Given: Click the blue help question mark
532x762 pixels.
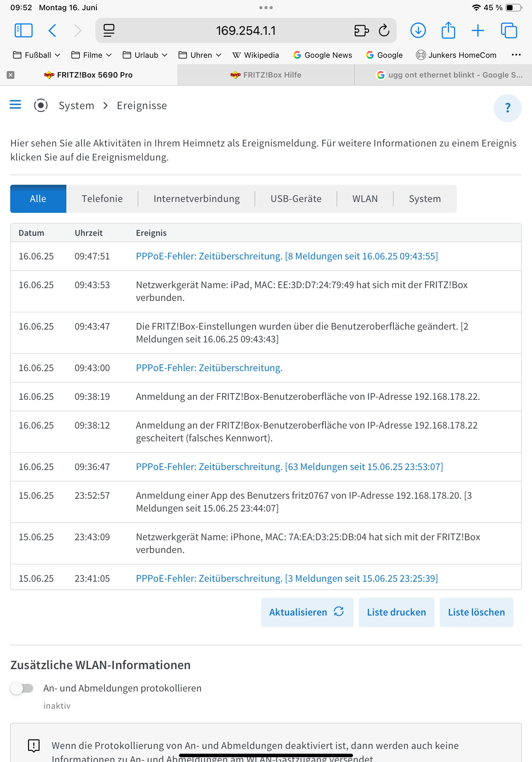Looking at the screenshot, I should 507,108.
